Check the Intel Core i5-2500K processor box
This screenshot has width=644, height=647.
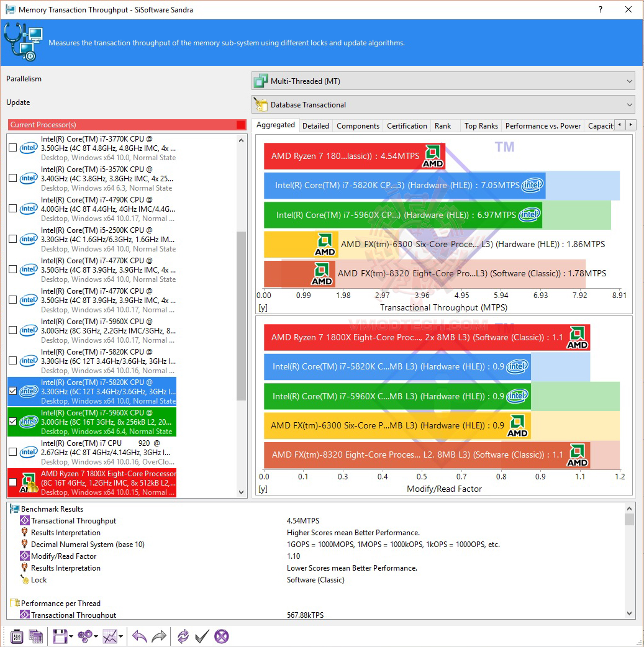tap(13, 239)
